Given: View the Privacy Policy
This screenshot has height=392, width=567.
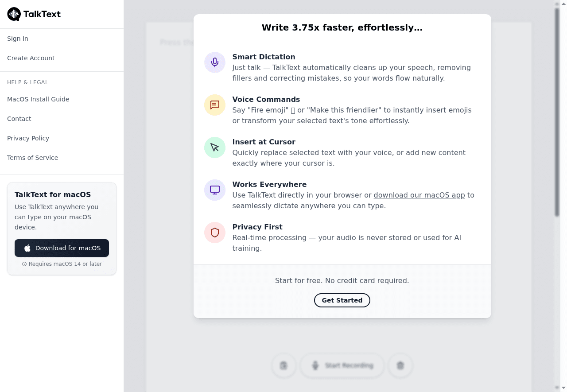Looking at the screenshot, I should tap(28, 138).
